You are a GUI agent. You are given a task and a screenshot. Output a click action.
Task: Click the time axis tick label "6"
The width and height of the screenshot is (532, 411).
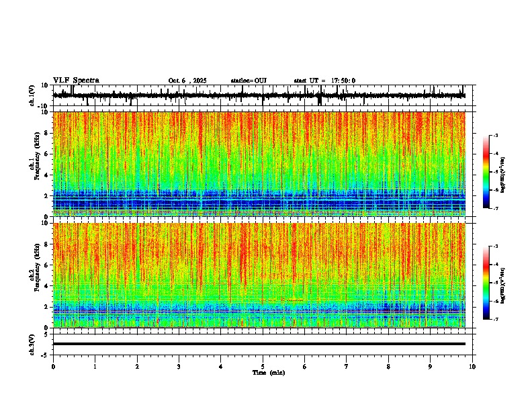point(305,367)
